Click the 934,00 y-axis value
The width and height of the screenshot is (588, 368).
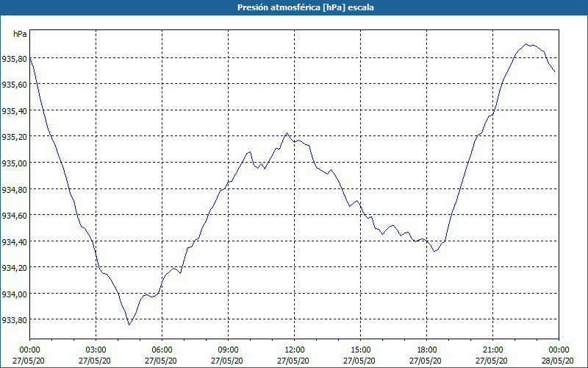click(14, 294)
